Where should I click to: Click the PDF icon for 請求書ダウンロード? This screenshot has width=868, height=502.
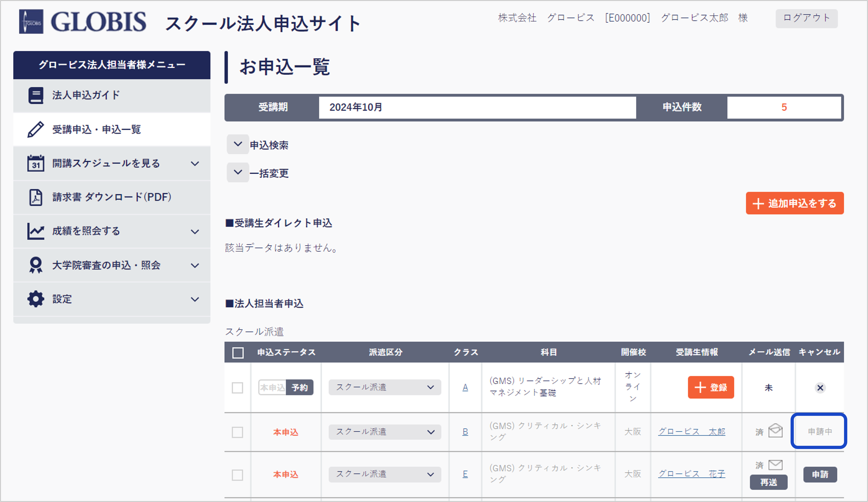(36, 197)
